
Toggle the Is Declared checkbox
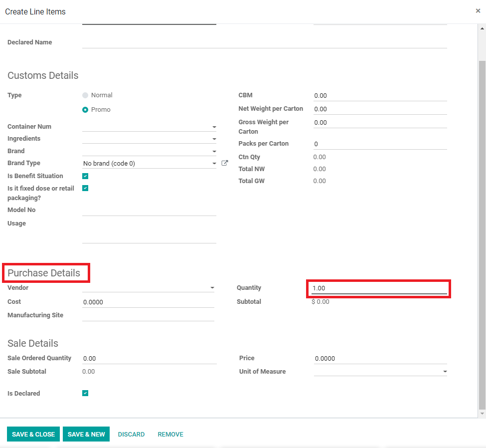tap(85, 394)
